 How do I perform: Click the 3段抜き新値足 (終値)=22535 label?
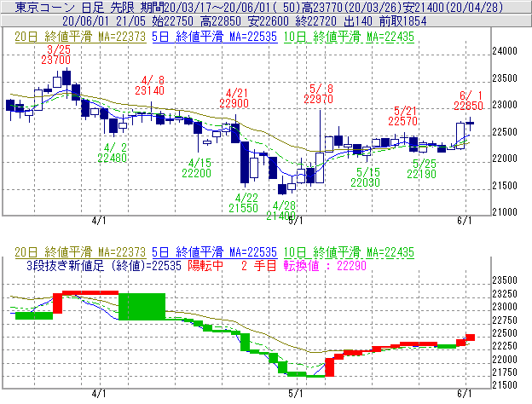(104, 266)
